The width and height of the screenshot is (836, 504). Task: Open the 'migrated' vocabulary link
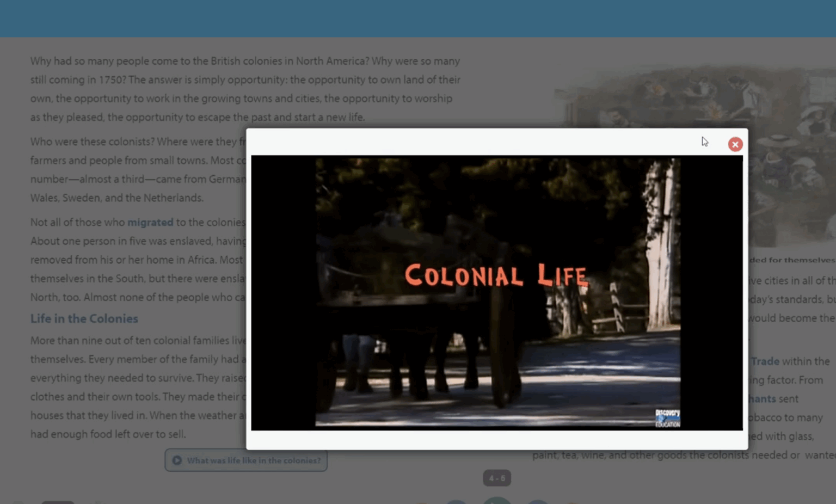150,223
